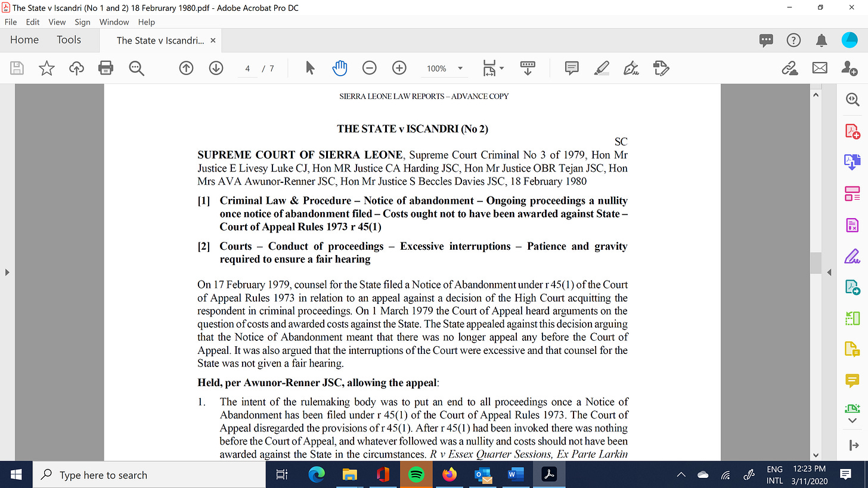The width and height of the screenshot is (868, 488).
Task: Open chat comments icon in header
Action: point(766,40)
